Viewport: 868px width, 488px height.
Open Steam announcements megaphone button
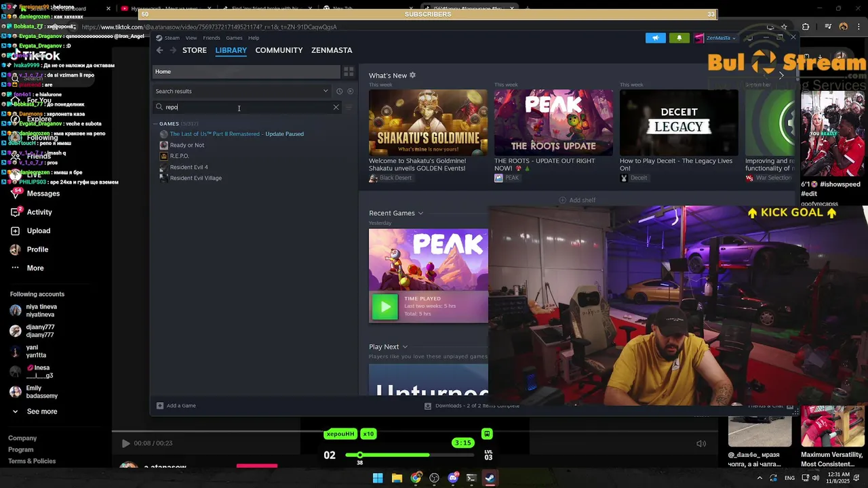tap(656, 38)
